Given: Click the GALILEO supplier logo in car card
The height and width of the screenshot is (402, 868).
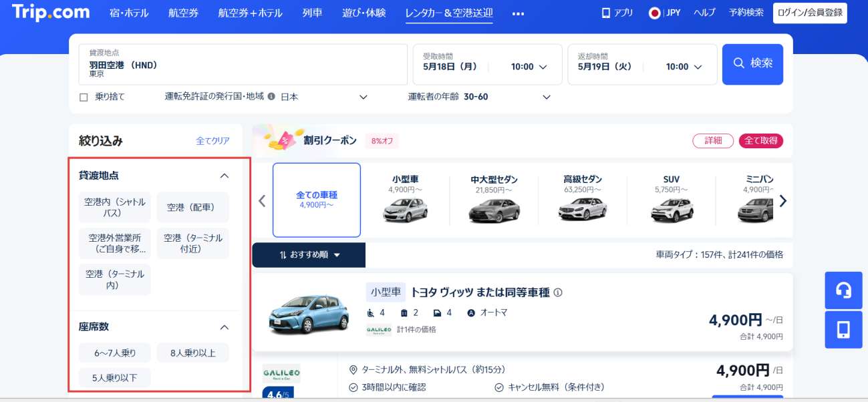Looking at the screenshot, I should pos(379,329).
